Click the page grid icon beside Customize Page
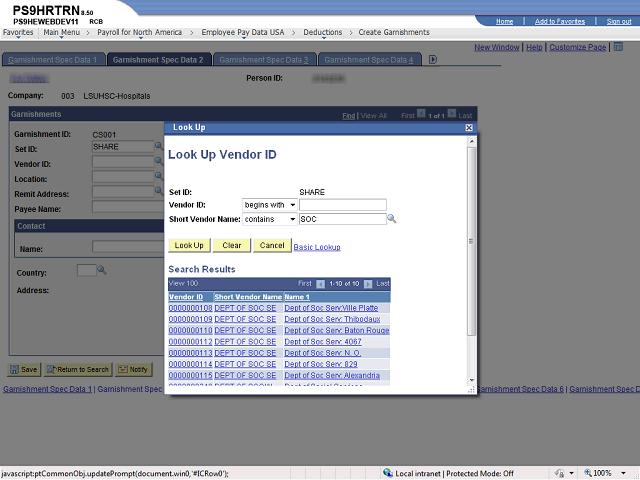 click(618, 47)
